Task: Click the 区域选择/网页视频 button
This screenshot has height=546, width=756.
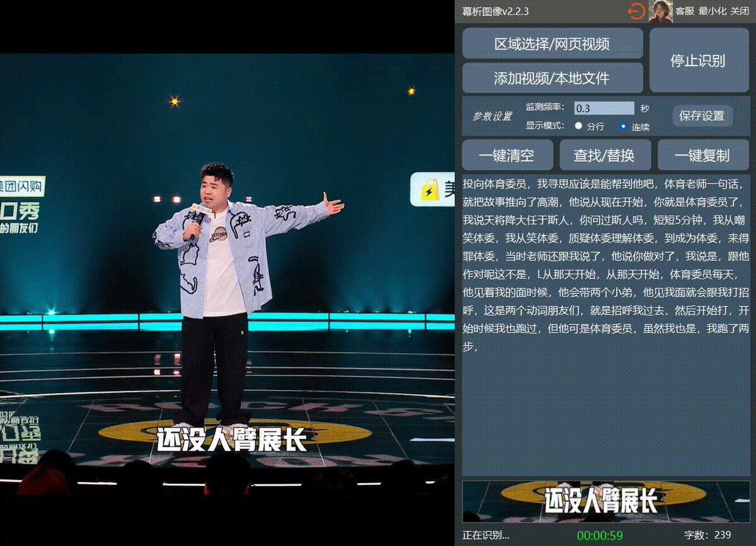Action: (553, 43)
